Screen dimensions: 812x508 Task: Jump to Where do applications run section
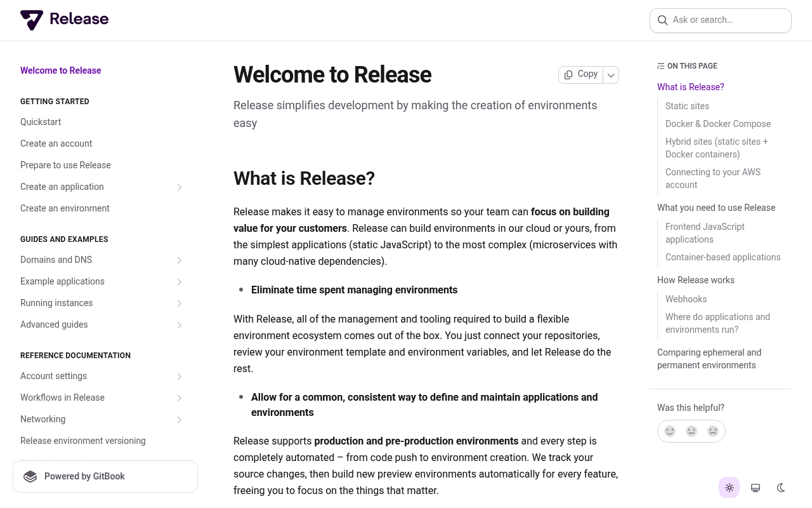tap(717, 323)
